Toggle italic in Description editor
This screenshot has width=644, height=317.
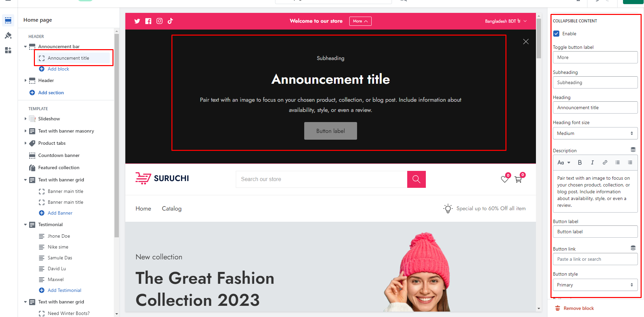[x=592, y=162]
